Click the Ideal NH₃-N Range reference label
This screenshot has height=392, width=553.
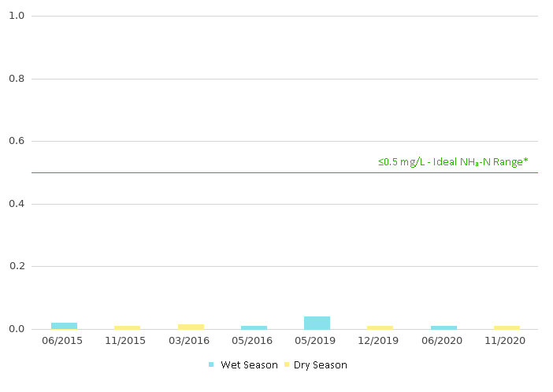coord(453,162)
